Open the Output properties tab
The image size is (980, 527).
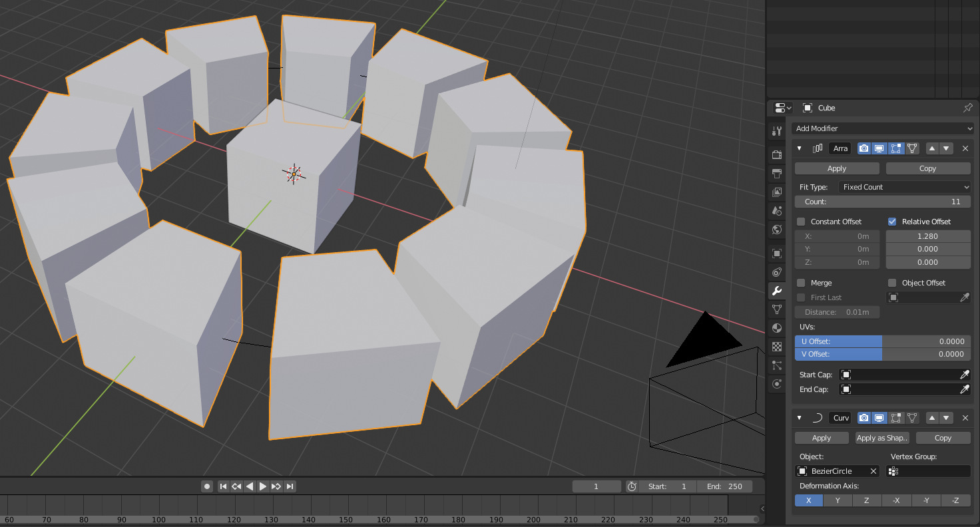click(776, 174)
